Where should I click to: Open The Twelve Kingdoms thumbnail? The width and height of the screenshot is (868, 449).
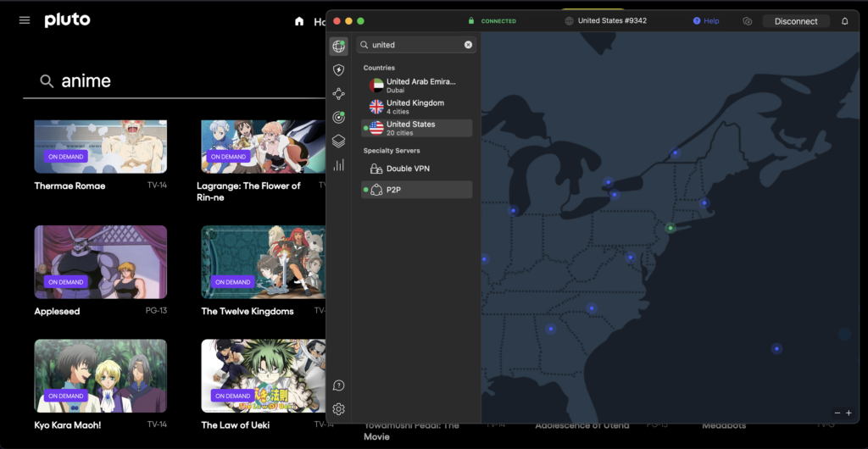coord(264,262)
